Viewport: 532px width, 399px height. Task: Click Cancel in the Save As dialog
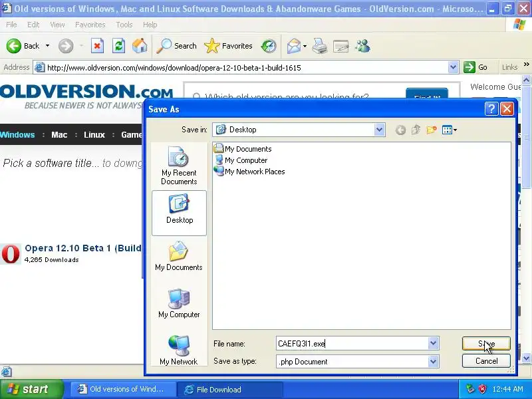click(486, 361)
